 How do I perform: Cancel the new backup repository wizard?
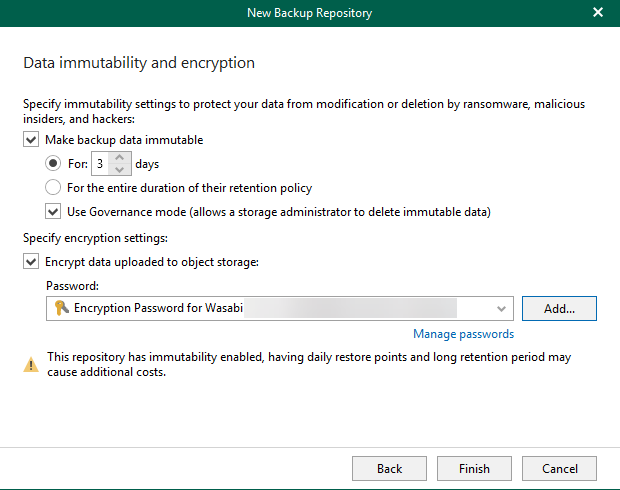tap(559, 468)
